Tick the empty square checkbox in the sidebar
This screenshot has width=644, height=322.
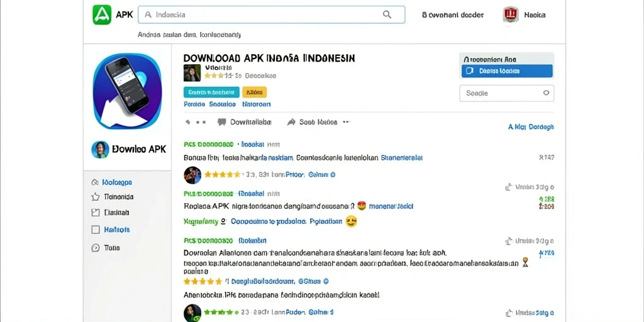coord(96,230)
